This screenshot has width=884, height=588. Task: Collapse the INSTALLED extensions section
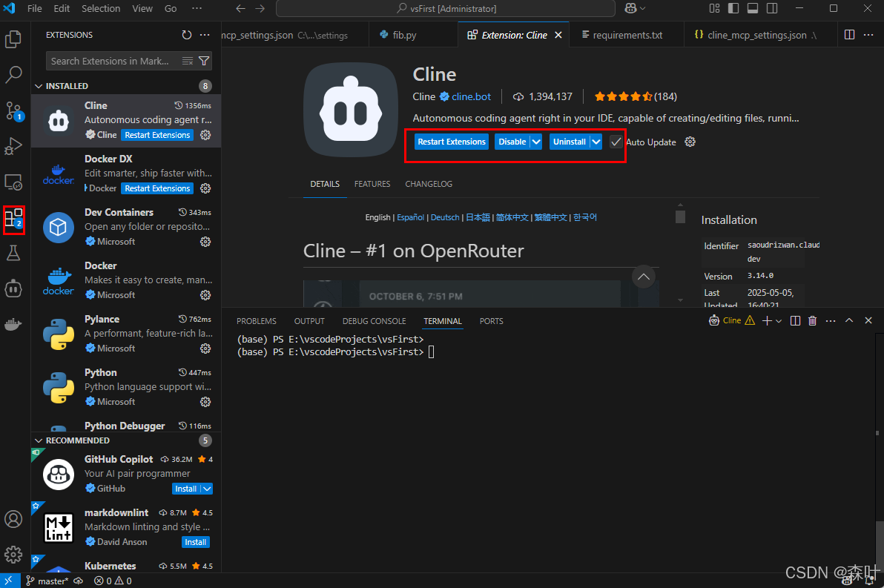(39, 86)
